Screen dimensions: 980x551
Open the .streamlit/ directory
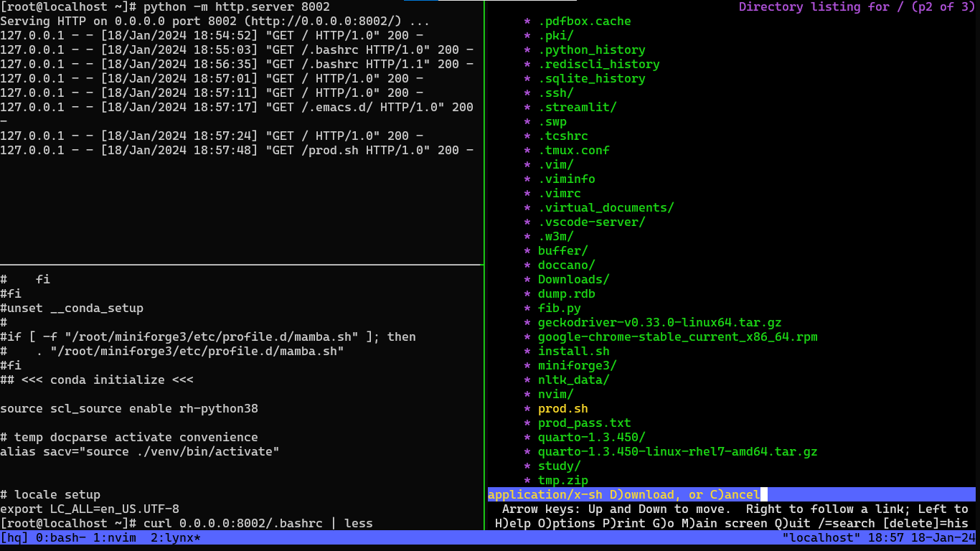[578, 108]
